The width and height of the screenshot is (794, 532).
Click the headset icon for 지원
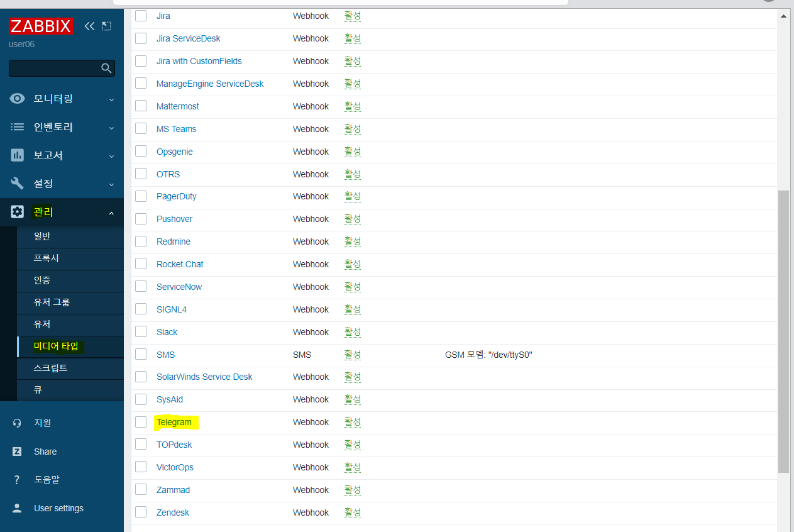tap(18, 423)
